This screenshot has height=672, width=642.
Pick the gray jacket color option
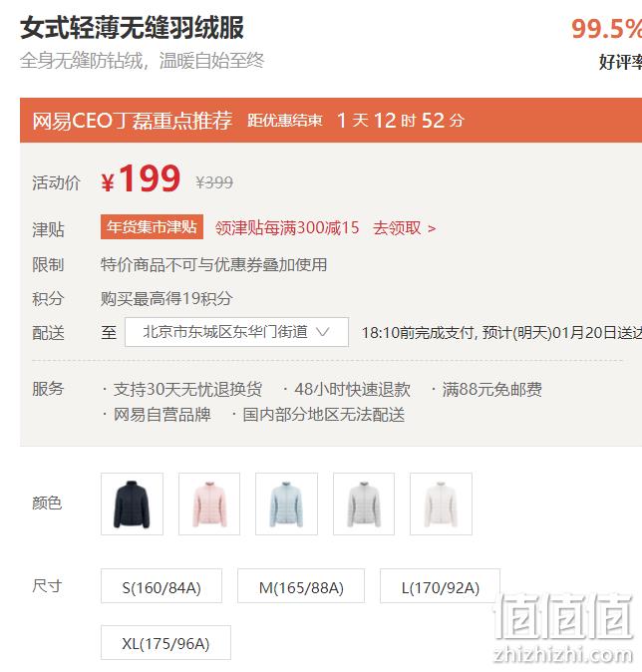[364, 504]
